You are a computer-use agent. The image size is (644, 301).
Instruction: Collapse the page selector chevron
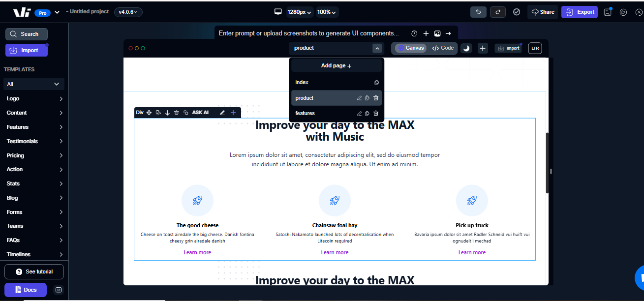pos(377,48)
